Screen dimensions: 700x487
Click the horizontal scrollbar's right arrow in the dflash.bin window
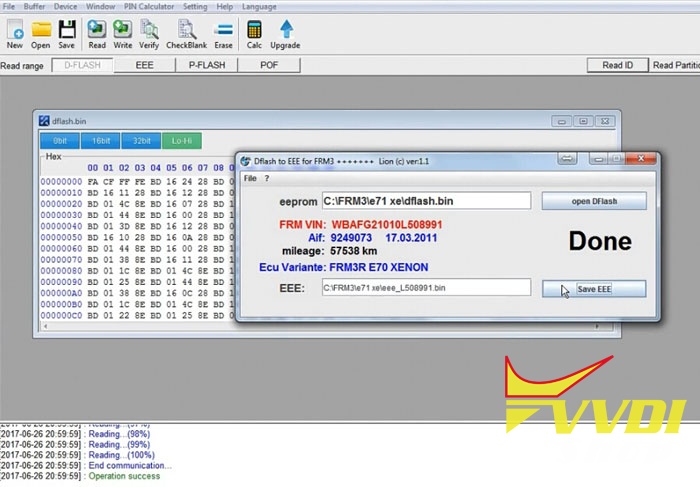tap(597, 326)
